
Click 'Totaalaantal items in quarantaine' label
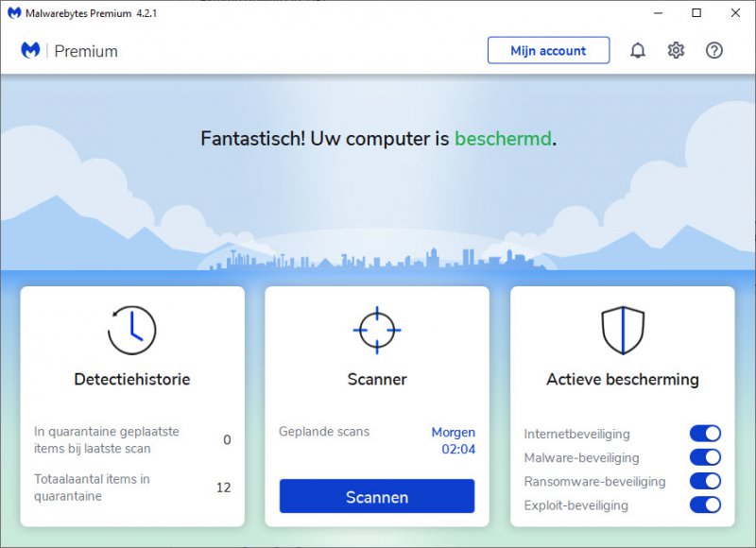tap(92, 488)
